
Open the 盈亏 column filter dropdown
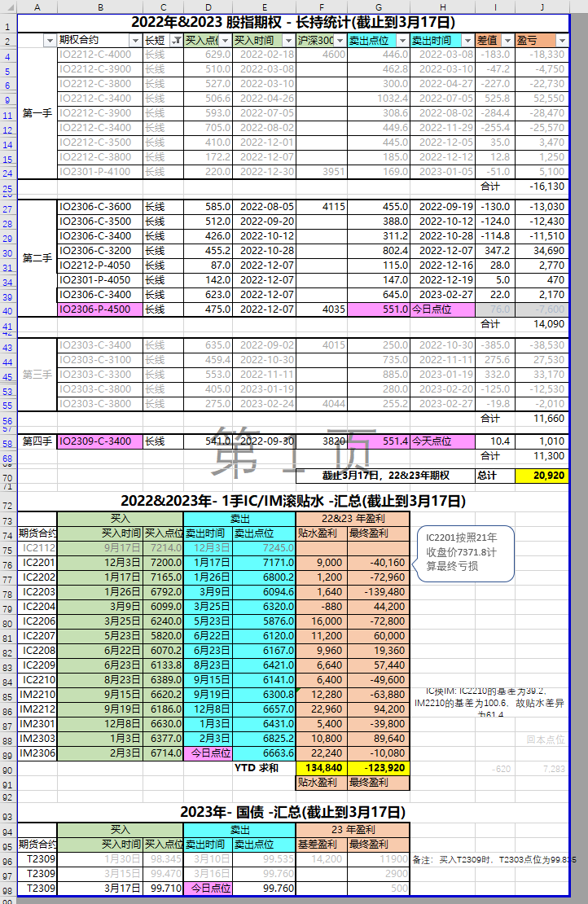point(562,41)
